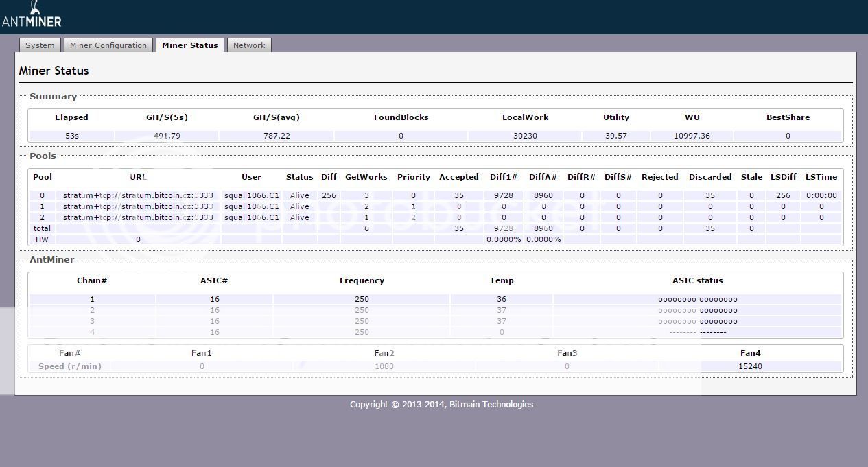Image resolution: width=868 pixels, height=467 pixels.
Task: Click the LocalWork value '30230'
Action: pos(525,136)
